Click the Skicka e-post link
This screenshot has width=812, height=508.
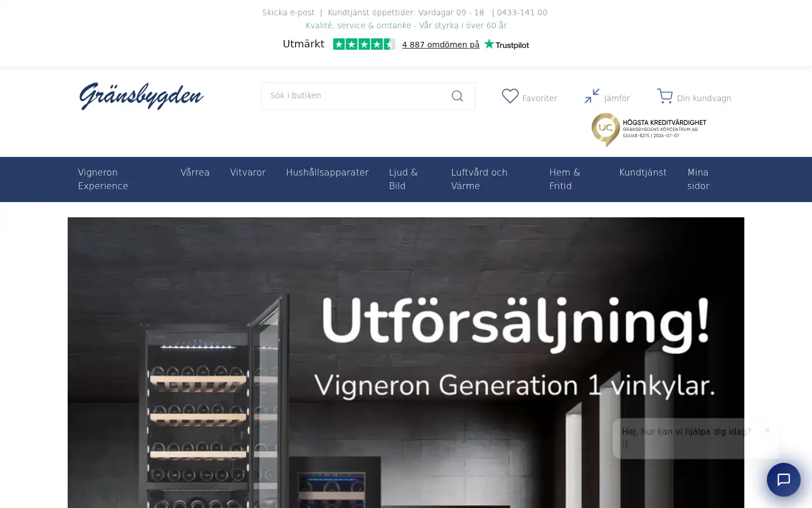tap(288, 12)
